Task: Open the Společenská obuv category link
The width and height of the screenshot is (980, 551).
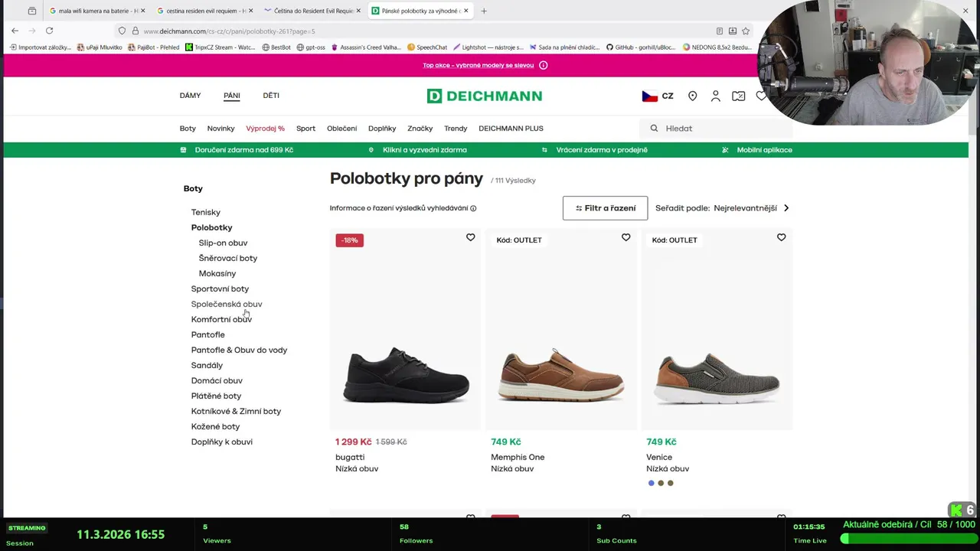Action: tap(227, 304)
